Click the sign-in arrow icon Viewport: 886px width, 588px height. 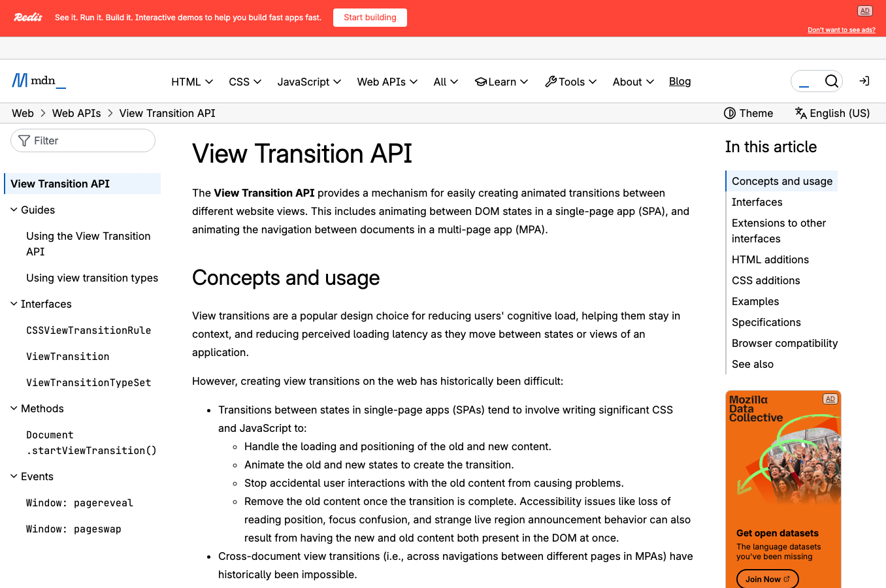tap(864, 81)
